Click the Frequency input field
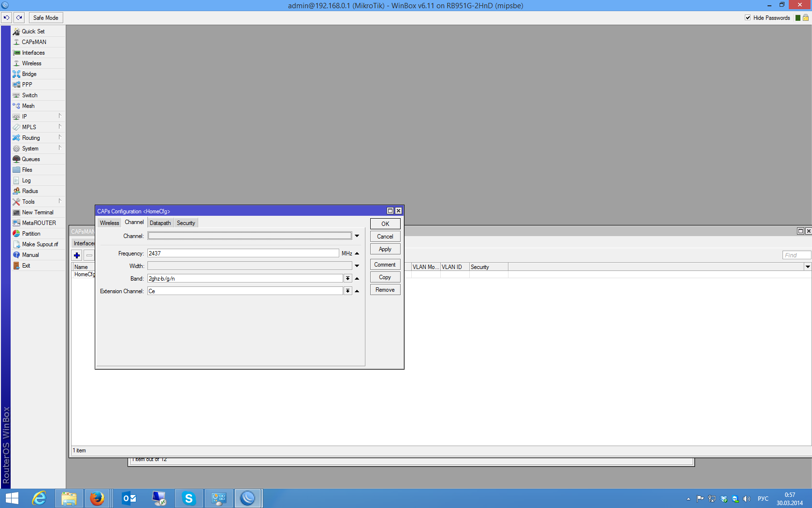The height and width of the screenshot is (508, 812). (x=243, y=254)
